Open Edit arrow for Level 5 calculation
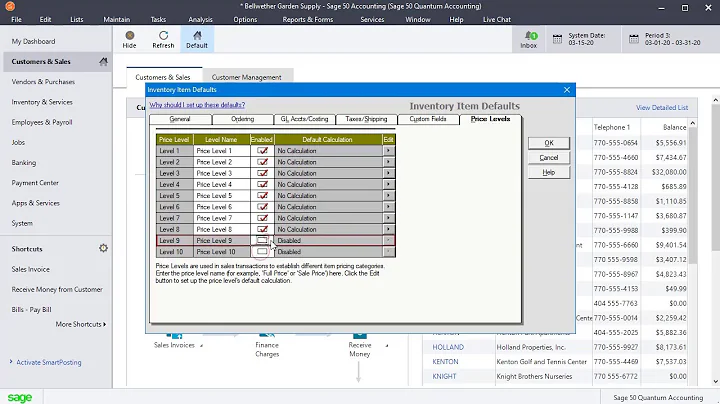 click(388, 196)
